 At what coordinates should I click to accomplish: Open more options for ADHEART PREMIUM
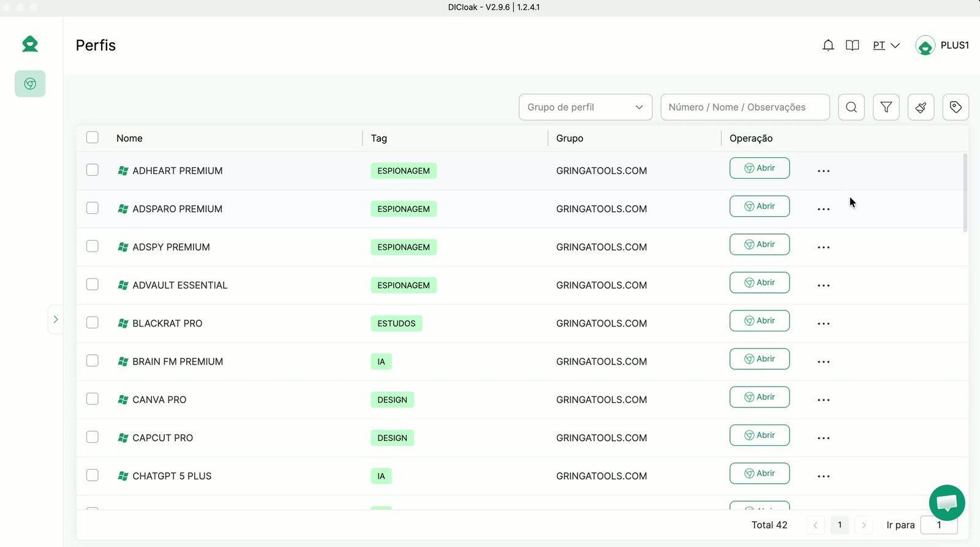point(824,171)
